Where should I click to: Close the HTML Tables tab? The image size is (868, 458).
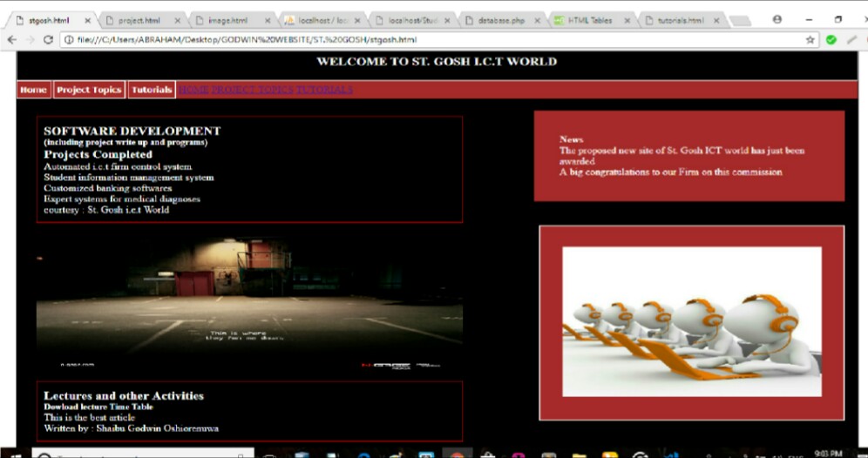627,21
